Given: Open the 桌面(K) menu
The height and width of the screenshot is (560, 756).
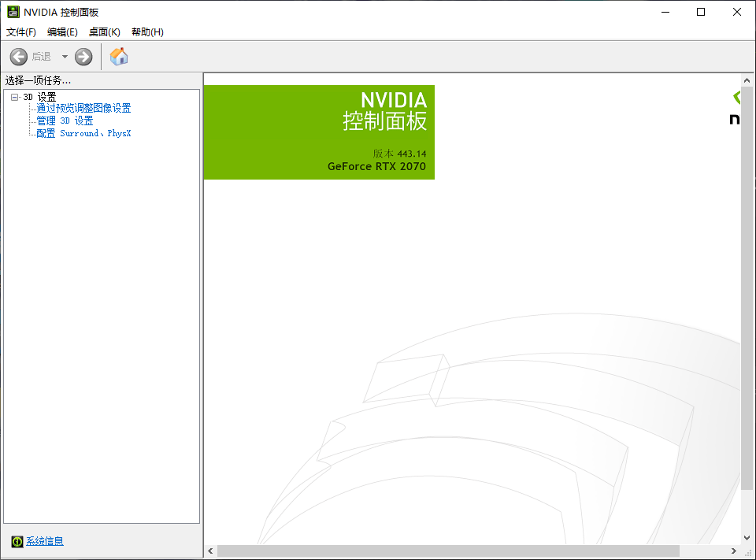Looking at the screenshot, I should (x=104, y=32).
